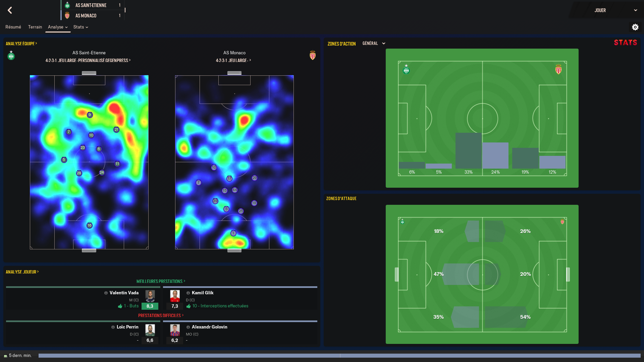This screenshot has width=644, height=362.
Task: Click AS Saint-Etienne crest in score header
Action: coord(67,5)
